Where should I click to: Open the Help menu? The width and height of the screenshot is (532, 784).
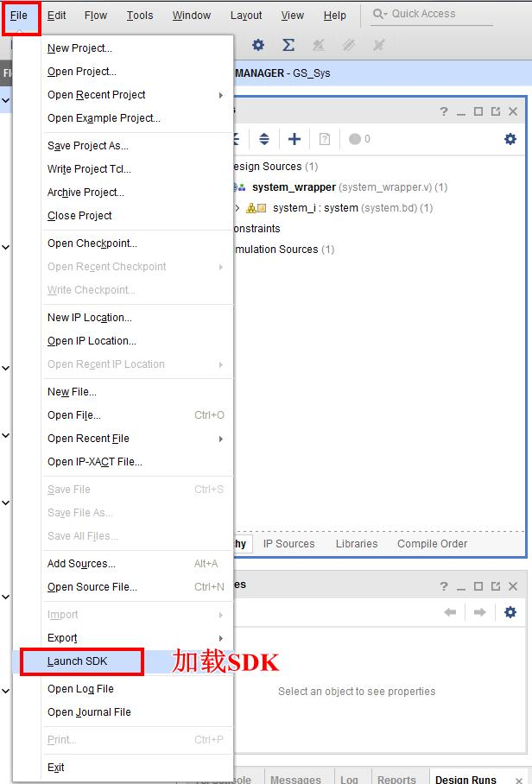[334, 16]
